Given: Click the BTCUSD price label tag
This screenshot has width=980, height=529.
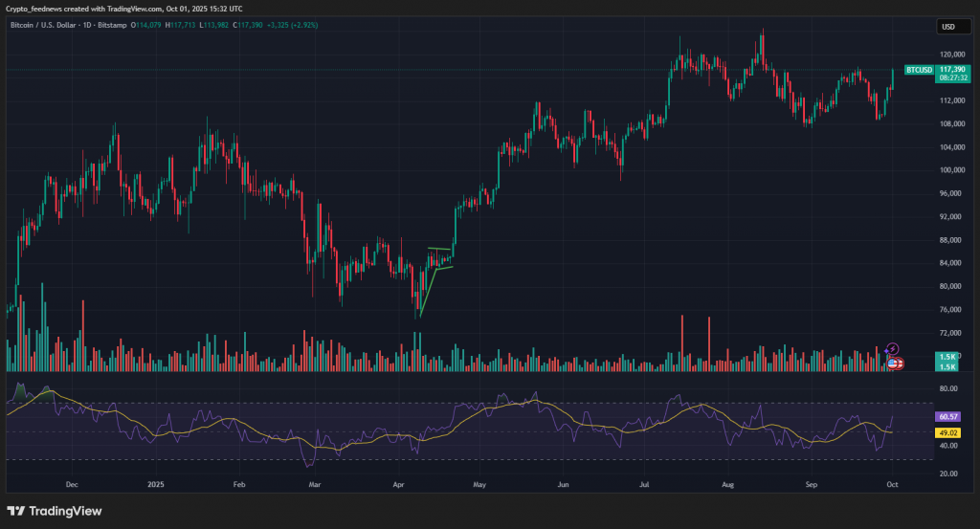Looking at the screenshot, I should tap(919, 70).
